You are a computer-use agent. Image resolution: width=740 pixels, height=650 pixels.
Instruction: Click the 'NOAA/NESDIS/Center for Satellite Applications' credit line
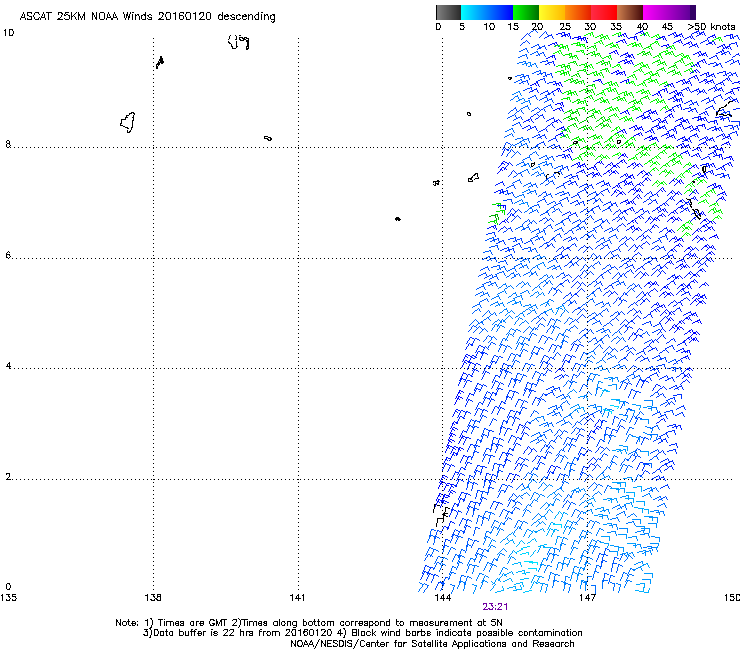coord(432,644)
